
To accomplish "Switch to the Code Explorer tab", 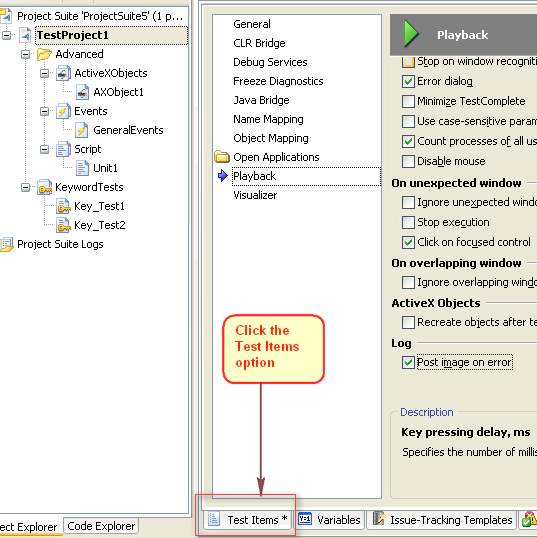I will point(101,526).
